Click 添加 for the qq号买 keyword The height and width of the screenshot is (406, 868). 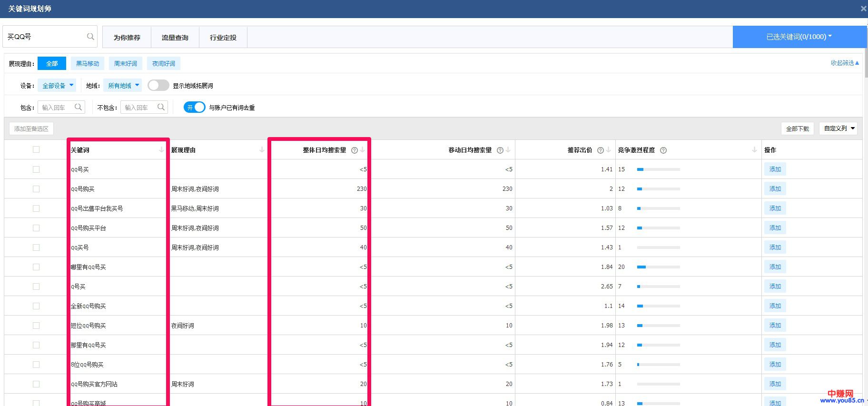[775, 169]
